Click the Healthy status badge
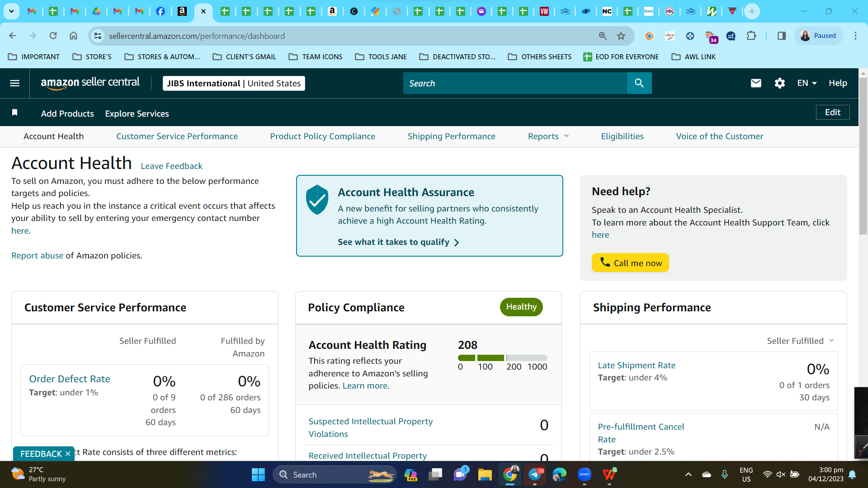The height and width of the screenshot is (488, 868). tap(521, 307)
